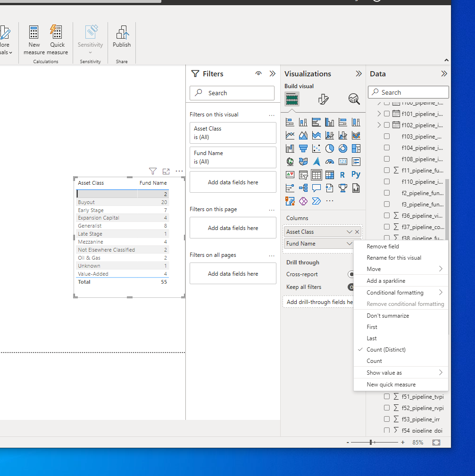Click the Format visual paintbrush icon
Image resolution: width=475 pixels, height=476 pixels.
(323, 99)
